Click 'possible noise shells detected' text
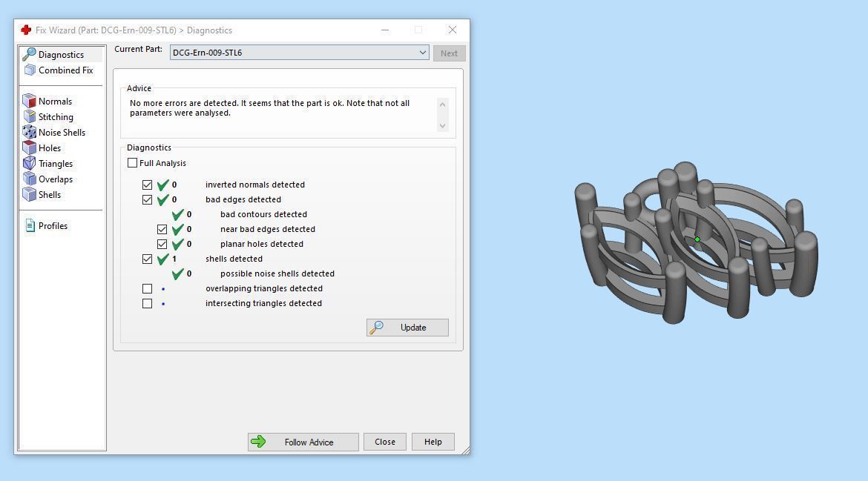 coord(277,273)
